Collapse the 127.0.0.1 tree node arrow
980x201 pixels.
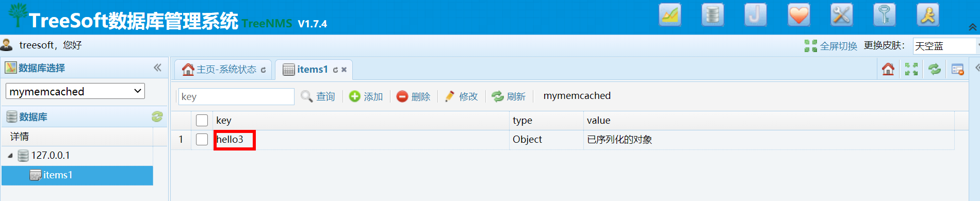pyautogui.click(x=10, y=155)
